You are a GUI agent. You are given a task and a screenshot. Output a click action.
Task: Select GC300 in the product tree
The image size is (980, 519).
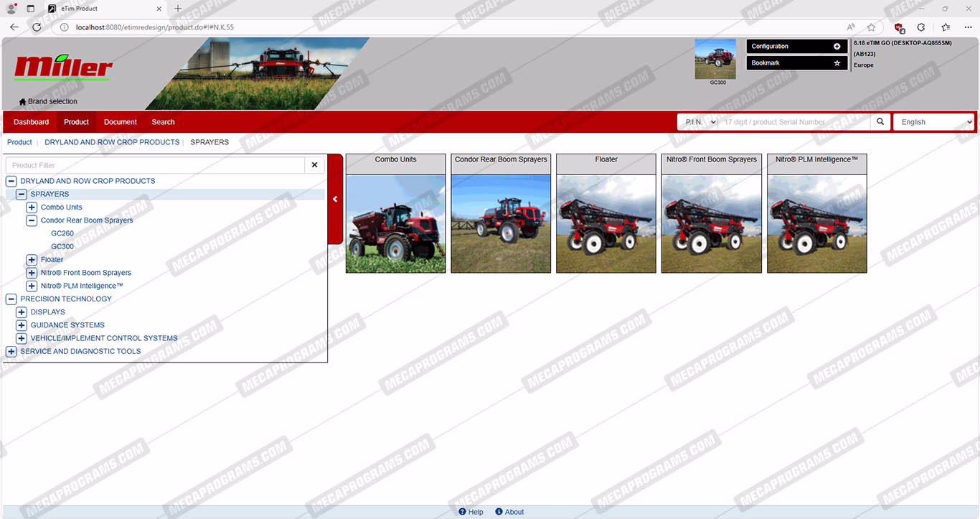pyautogui.click(x=62, y=246)
